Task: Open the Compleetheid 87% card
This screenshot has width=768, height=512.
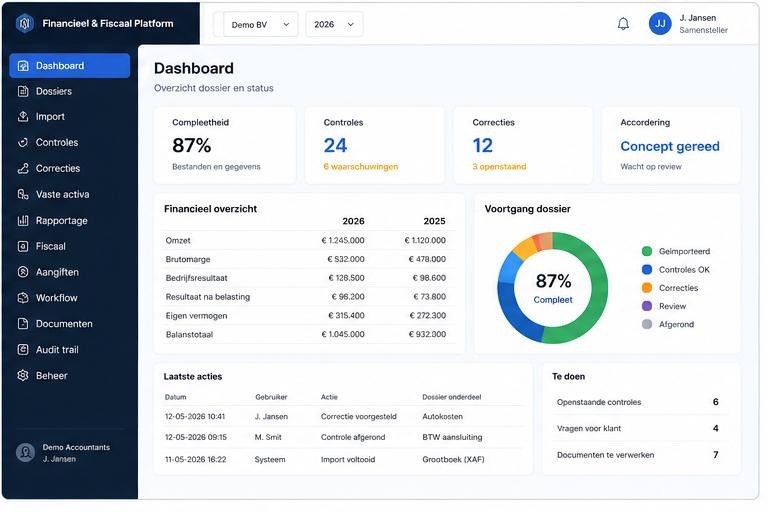Action: (225, 146)
